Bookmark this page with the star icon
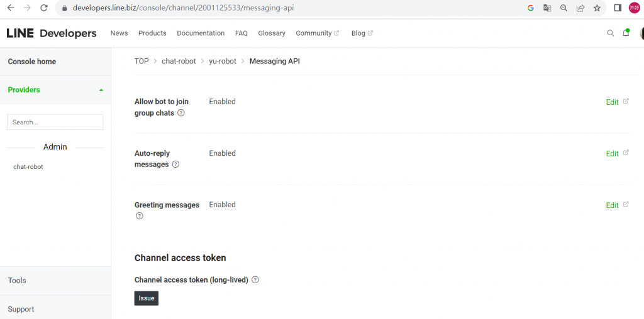This screenshot has height=319, width=644. (597, 8)
